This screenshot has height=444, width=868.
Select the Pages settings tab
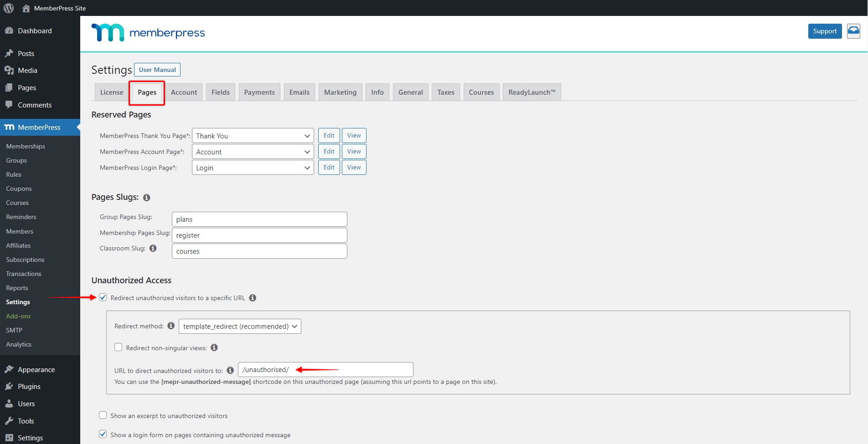click(147, 92)
